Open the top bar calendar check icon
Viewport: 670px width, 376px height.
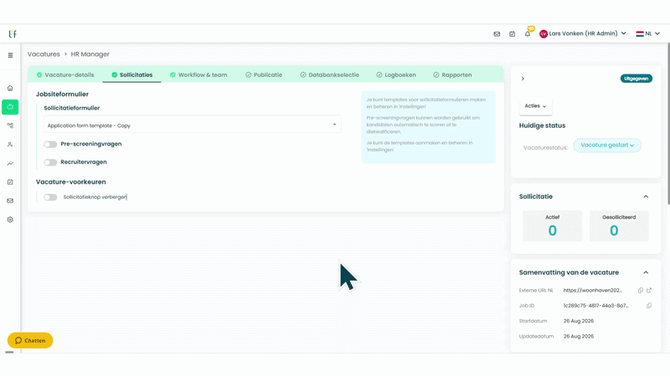point(512,34)
